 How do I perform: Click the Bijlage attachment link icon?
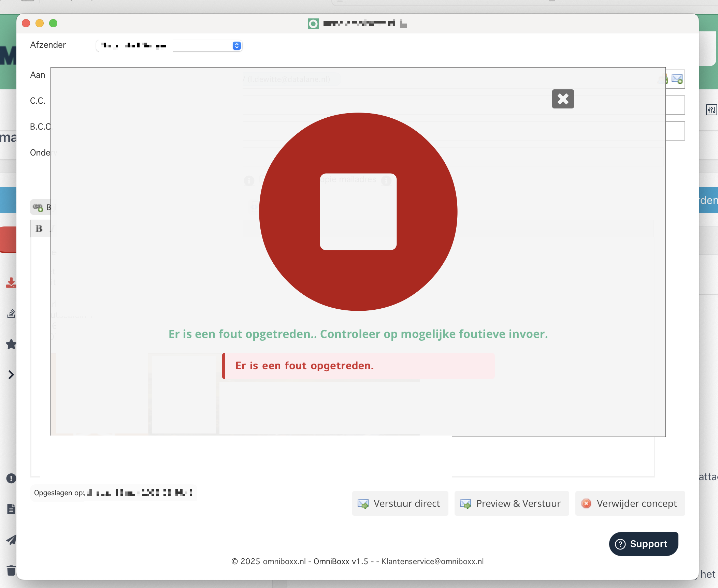[38, 207]
